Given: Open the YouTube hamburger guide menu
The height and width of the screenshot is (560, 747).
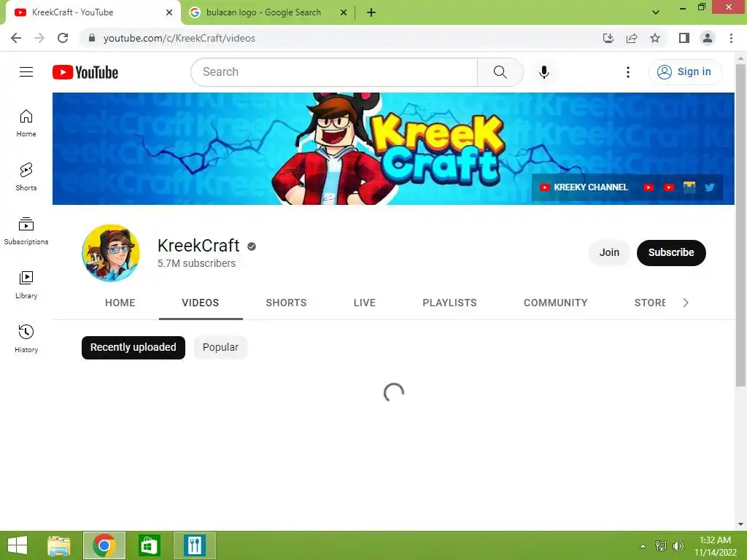Looking at the screenshot, I should pos(26,72).
